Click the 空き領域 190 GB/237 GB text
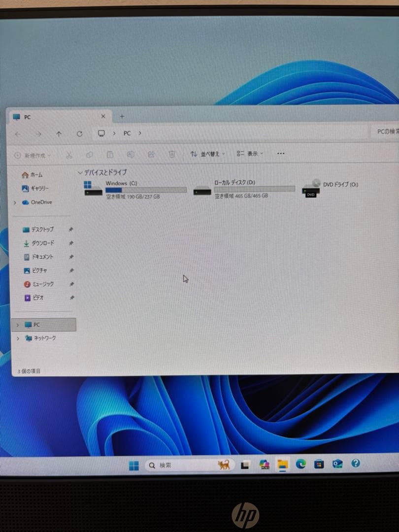 pos(133,197)
